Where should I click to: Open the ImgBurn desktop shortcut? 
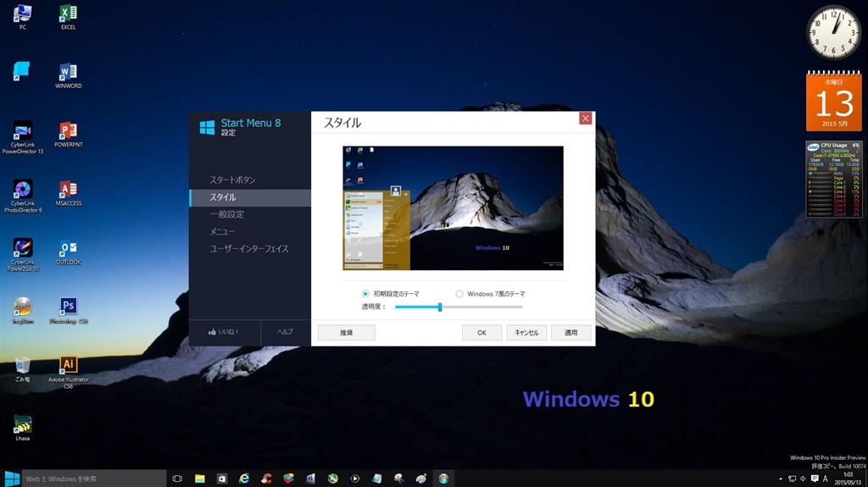click(23, 311)
